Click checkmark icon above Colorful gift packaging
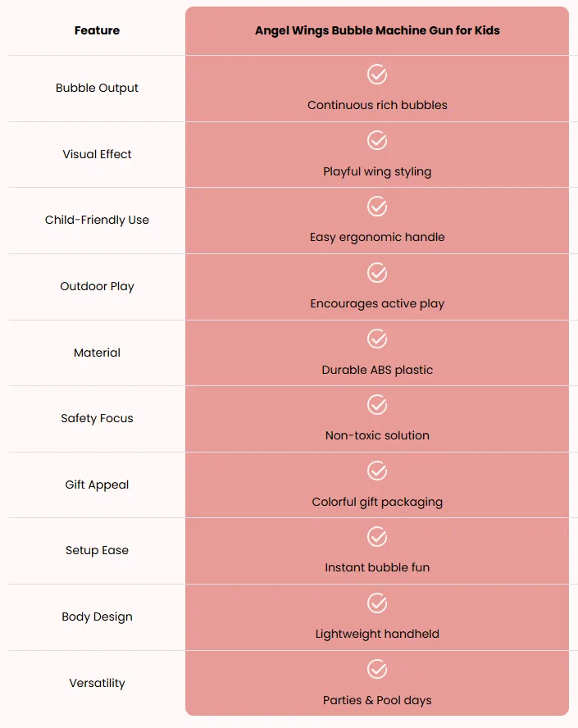Image resolution: width=578 pixels, height=728 pixels. pyautogui.click(x=377, y=471)
